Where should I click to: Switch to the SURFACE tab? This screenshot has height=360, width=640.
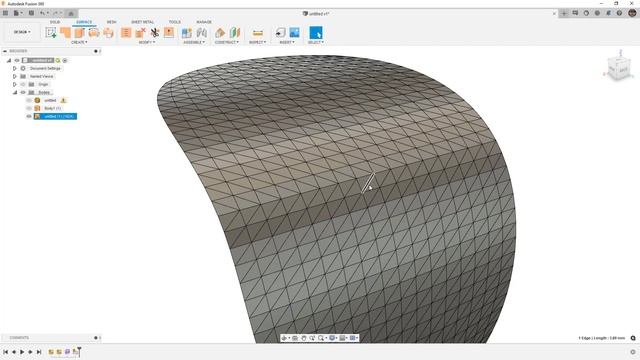[84, 22]
